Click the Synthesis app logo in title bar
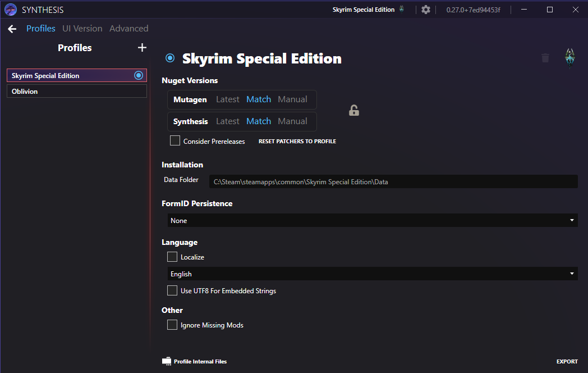The image size is (588, 373). point(11,10)
